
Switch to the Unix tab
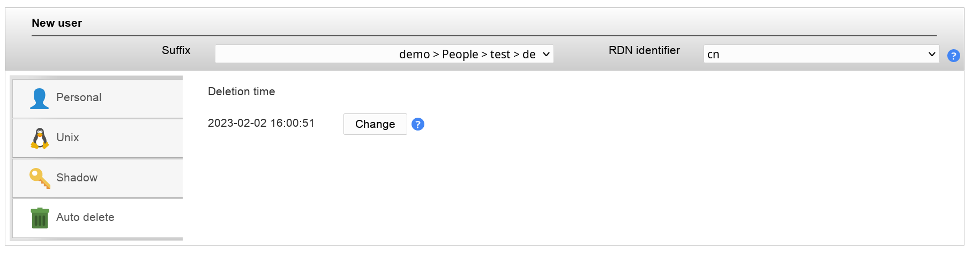[x=68, y=137]
